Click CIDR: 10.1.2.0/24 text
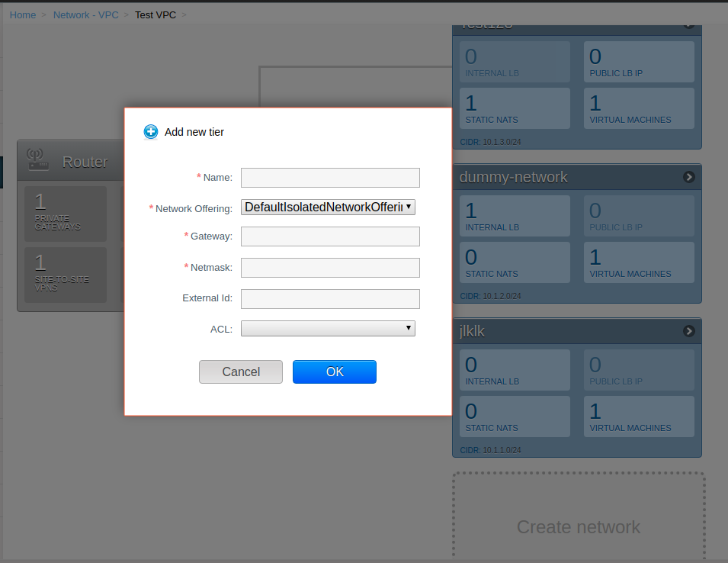 coord(490,296)
